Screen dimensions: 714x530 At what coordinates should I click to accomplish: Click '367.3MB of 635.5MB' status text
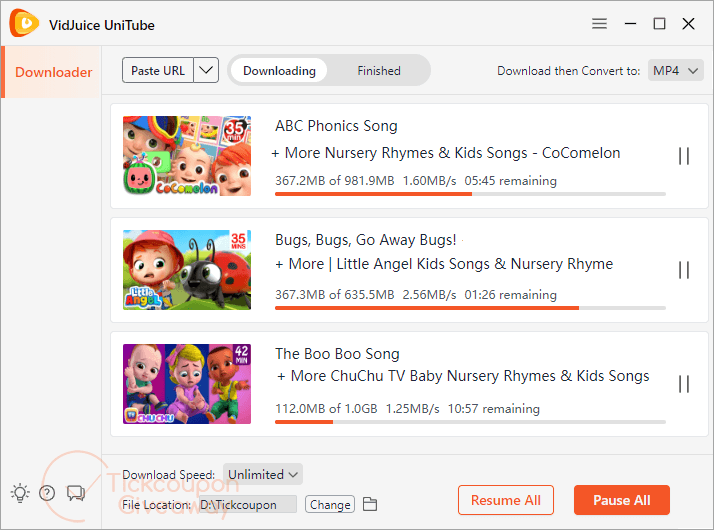point(335,295)
